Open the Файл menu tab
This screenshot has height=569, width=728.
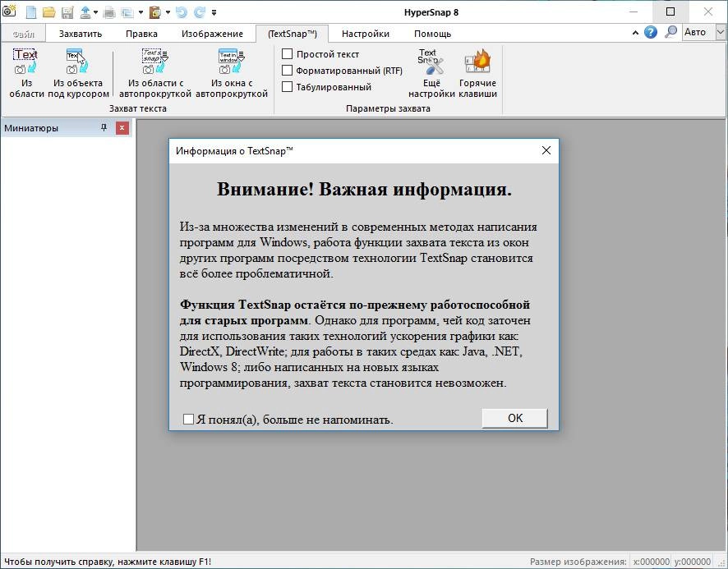[x=23, y=34]
